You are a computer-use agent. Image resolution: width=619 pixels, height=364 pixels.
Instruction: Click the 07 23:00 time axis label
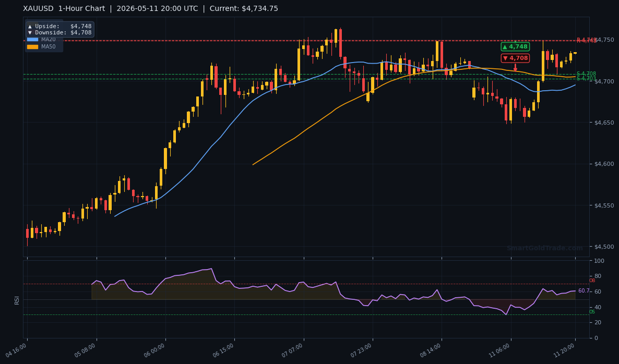[x=361, y=350]
